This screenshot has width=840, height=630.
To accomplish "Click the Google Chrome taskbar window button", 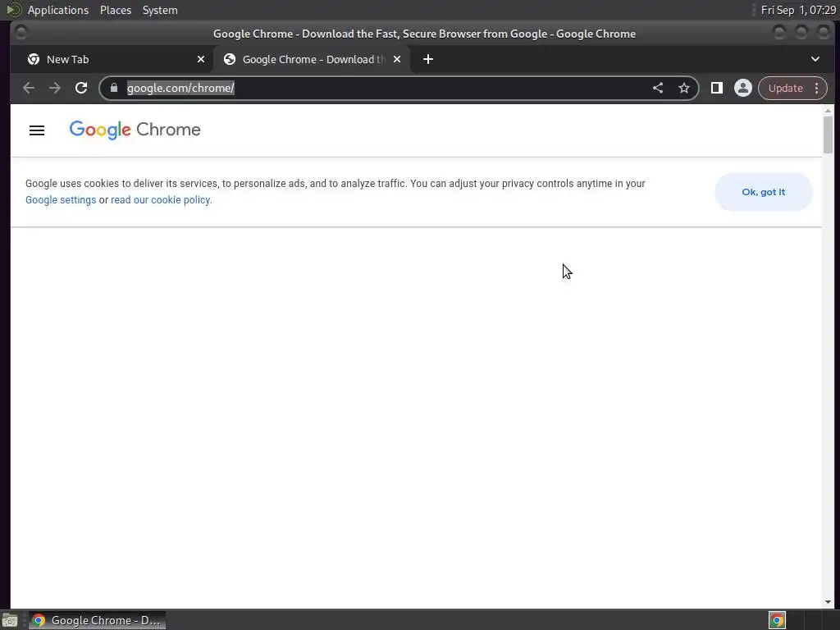I will 97,620.
